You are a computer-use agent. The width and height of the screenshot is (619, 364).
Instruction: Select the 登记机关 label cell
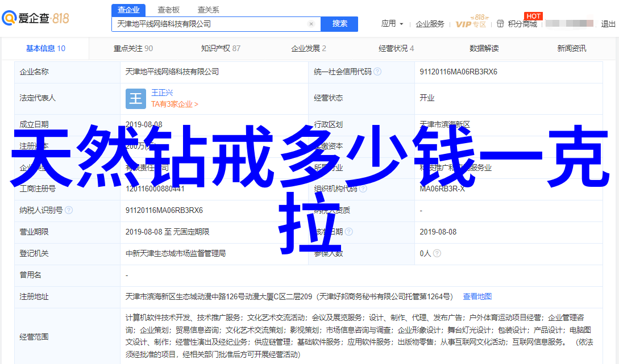67,254
